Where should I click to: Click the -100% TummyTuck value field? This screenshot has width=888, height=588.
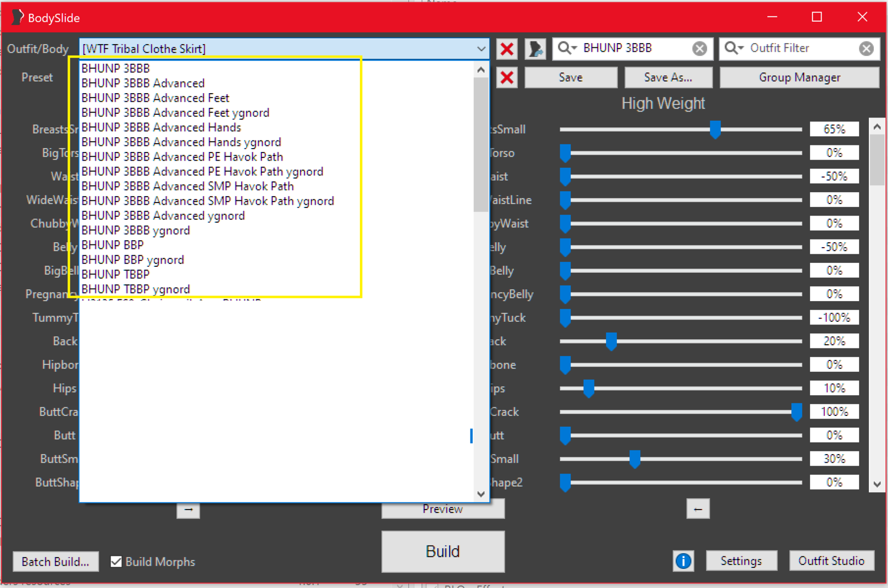point(834,317)
